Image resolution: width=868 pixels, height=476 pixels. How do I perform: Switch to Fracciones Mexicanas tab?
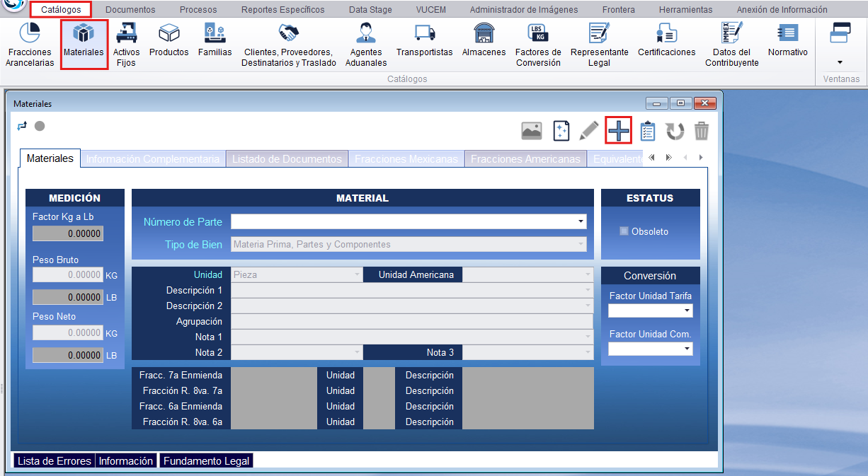click(406, 159)
